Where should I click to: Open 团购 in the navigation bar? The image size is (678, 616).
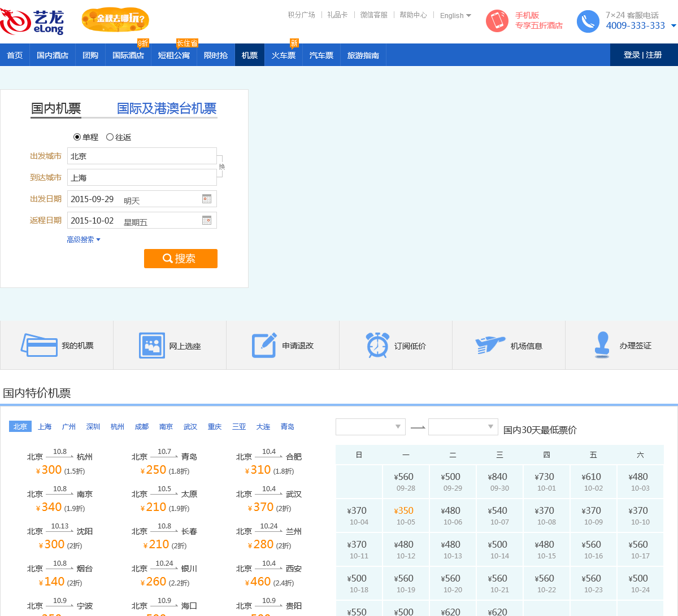pyautogui.click(x=90, y=55)
